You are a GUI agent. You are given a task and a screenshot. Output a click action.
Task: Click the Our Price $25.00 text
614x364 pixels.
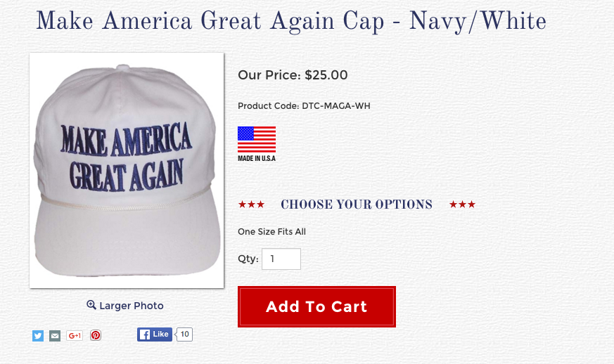tap(293, 74)
